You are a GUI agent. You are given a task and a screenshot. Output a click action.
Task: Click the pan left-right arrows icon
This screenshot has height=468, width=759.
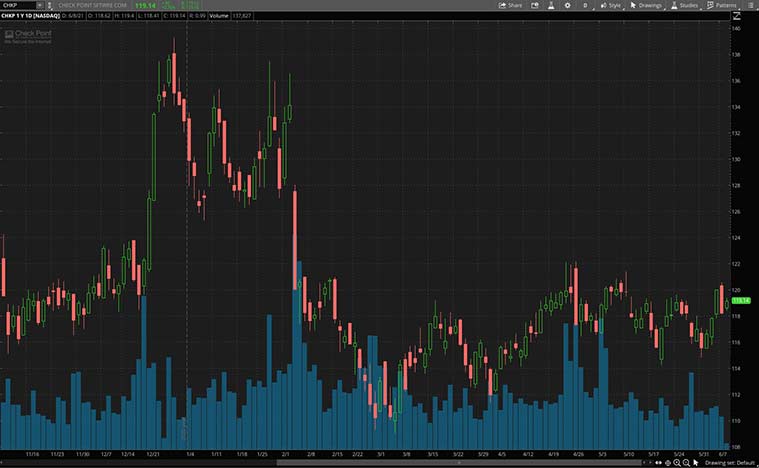tap(658, 463)
